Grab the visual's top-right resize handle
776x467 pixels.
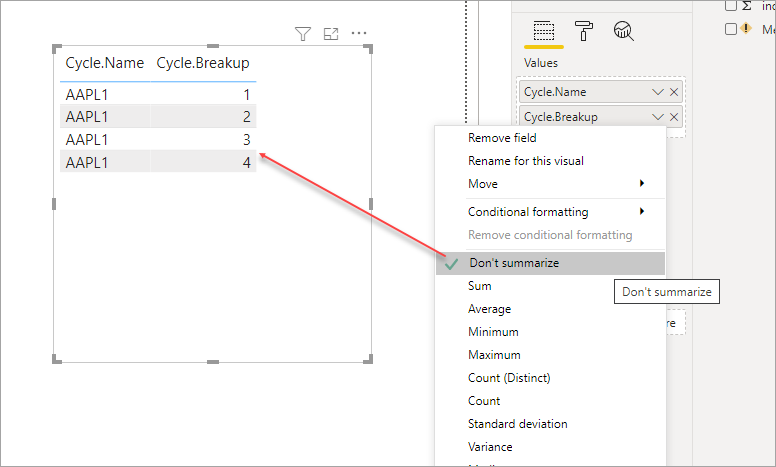(x=368, y=48)
